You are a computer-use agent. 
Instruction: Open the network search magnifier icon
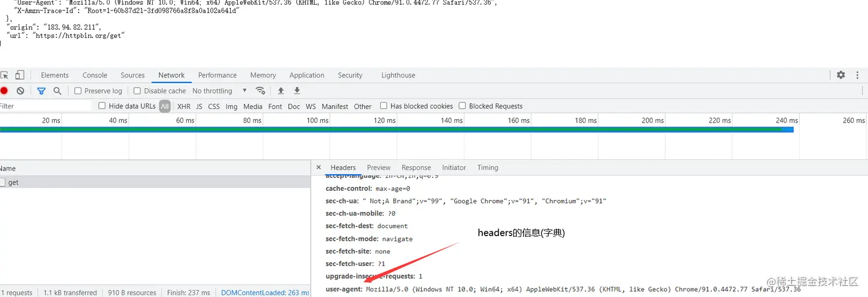pos(57,91)
